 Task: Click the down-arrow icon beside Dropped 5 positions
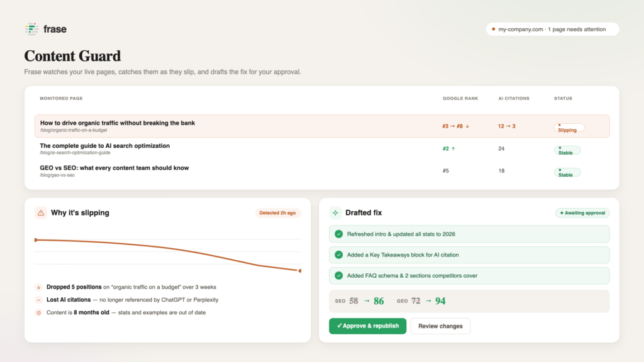point(38,287)
